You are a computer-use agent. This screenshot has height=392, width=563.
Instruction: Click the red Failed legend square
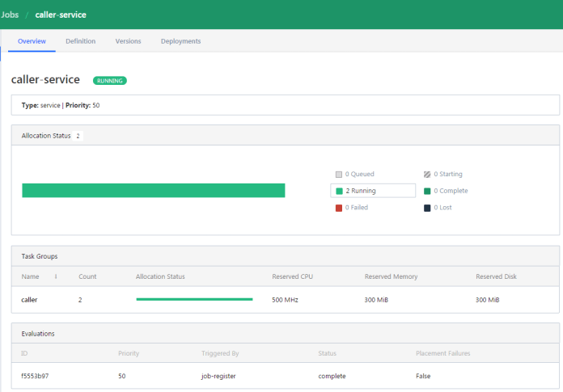pos(340,208)
